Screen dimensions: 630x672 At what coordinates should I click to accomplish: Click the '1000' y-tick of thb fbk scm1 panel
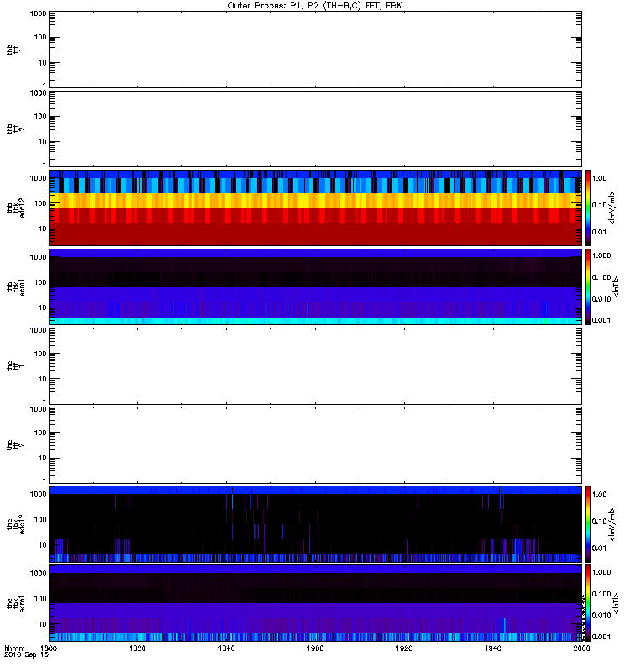(x=38, y=257)
